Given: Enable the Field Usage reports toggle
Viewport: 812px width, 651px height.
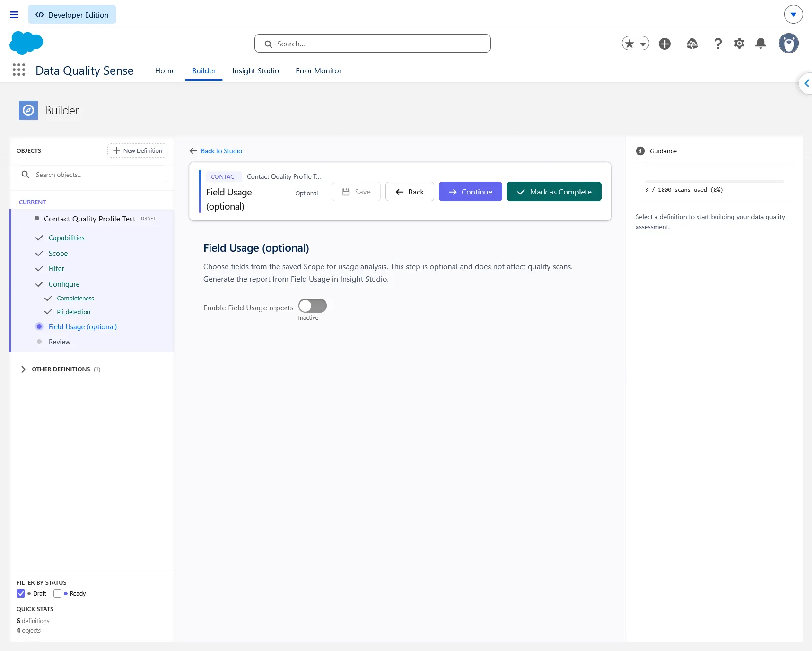Looking at the screenshot, I should coord(313,306).
